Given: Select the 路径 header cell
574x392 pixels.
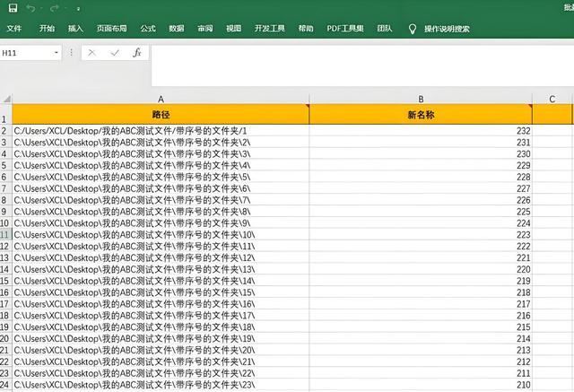Looking at the screenshot, I should coord(160,115).
